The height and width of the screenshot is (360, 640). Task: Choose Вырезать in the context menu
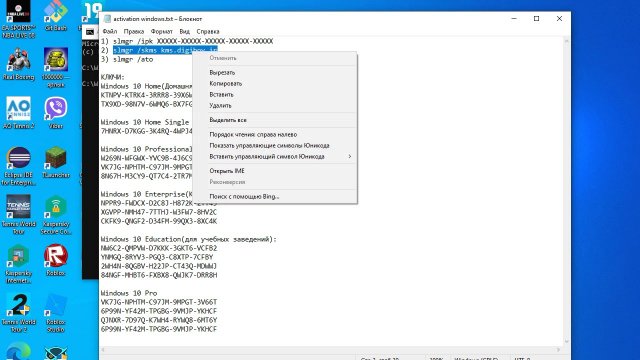point(275,73)
